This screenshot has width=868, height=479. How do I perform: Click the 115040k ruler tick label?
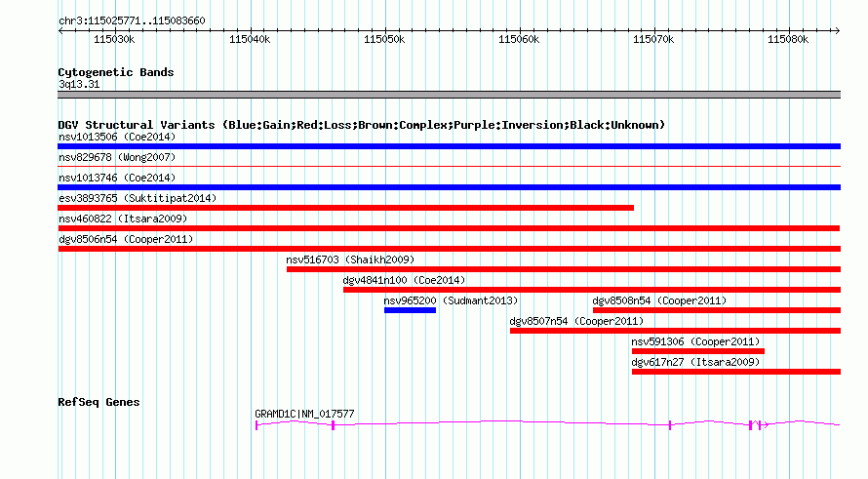[250, 39]
